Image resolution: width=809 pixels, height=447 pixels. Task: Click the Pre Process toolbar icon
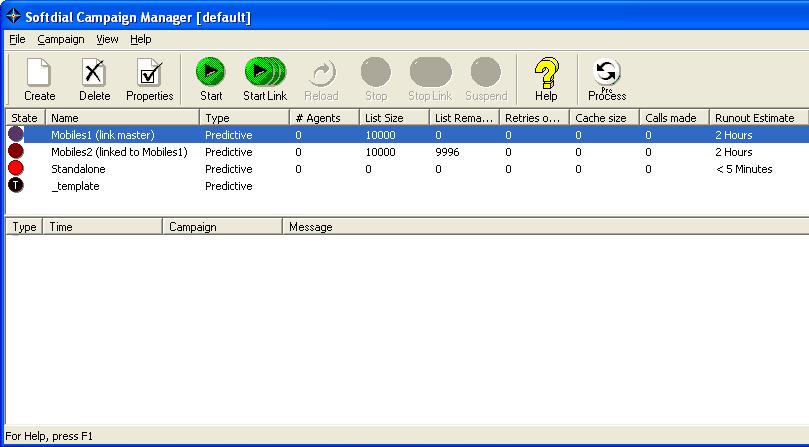(x=607, y=79)
